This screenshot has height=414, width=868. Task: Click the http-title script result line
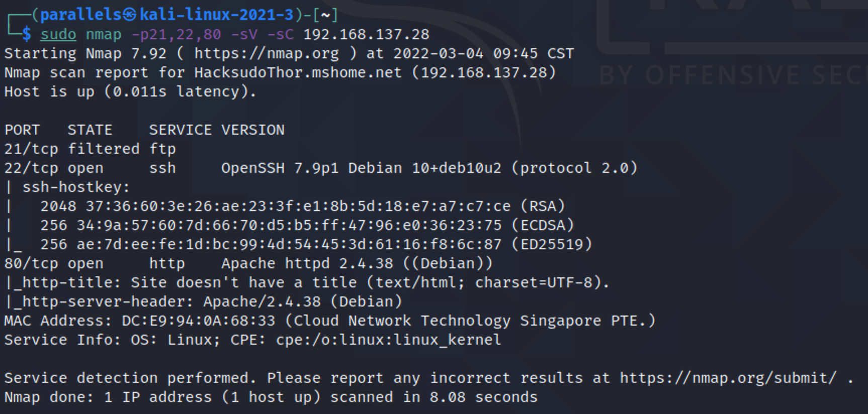(x=307, y=282)
